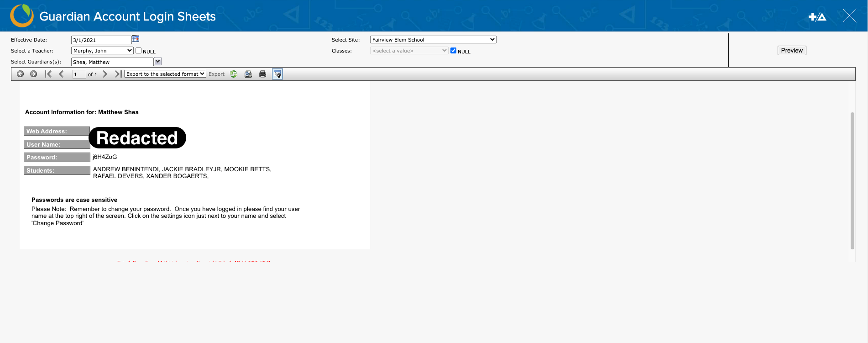Click the 'Students:' label cell
Image resolution: width=868 pixels, height=343 pixels.
57,171
